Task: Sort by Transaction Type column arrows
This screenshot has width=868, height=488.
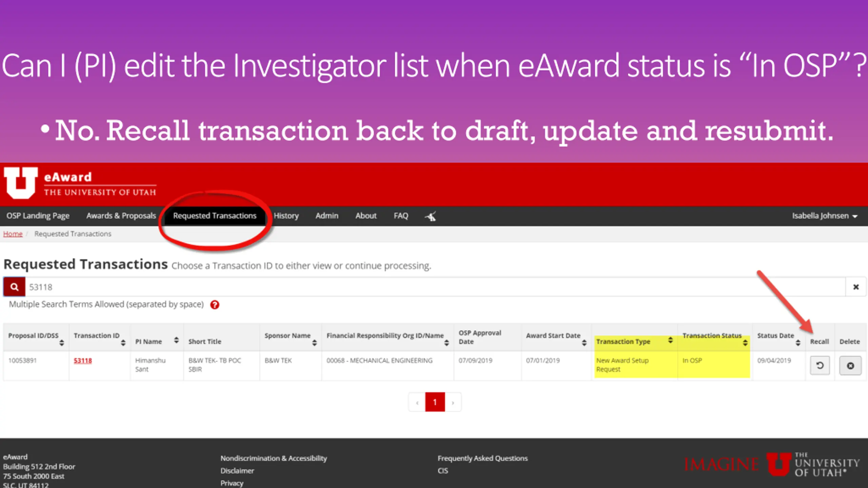Action: [670, 340]
